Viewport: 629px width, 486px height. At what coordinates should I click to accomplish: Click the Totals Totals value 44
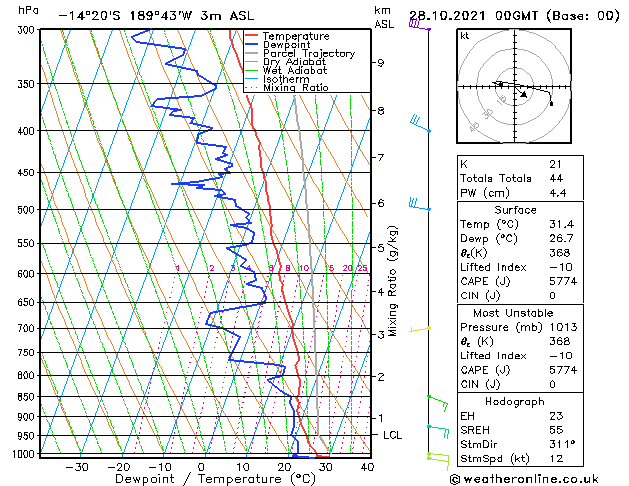[556, 178]
